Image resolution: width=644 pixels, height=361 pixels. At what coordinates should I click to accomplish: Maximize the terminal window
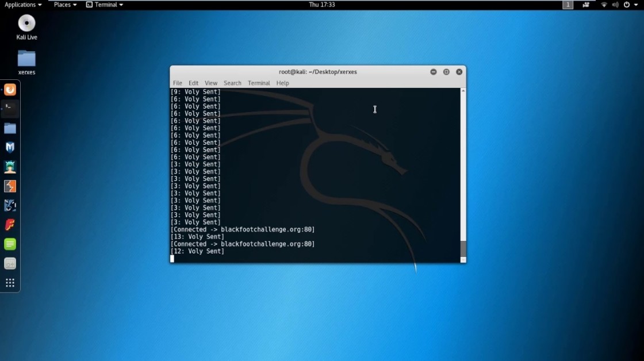coord(446,72)
